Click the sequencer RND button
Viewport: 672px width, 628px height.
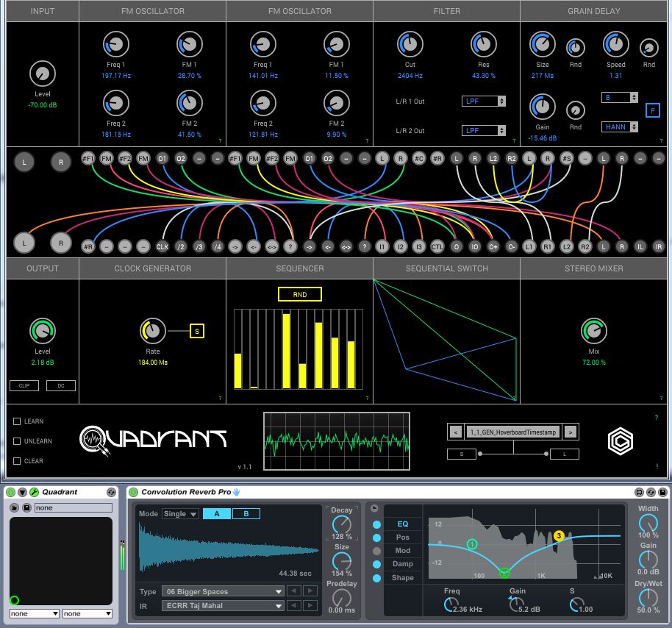(x=299, y=294)
